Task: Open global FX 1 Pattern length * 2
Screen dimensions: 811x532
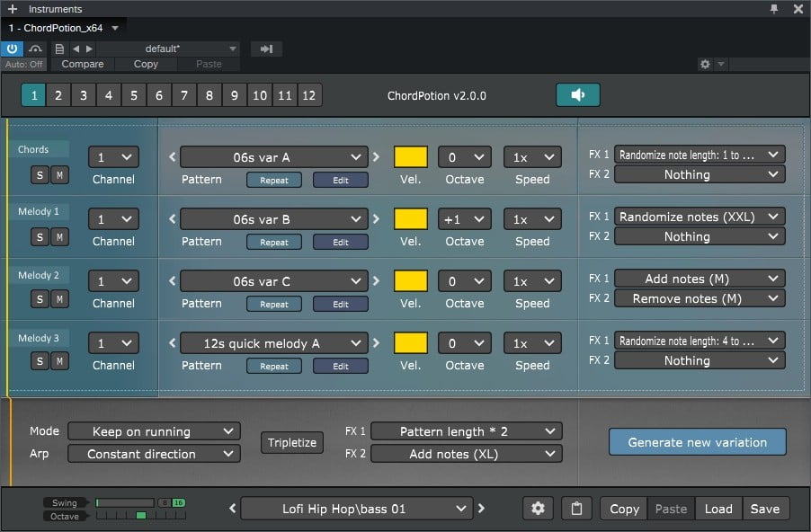Action: coord(467,431)
